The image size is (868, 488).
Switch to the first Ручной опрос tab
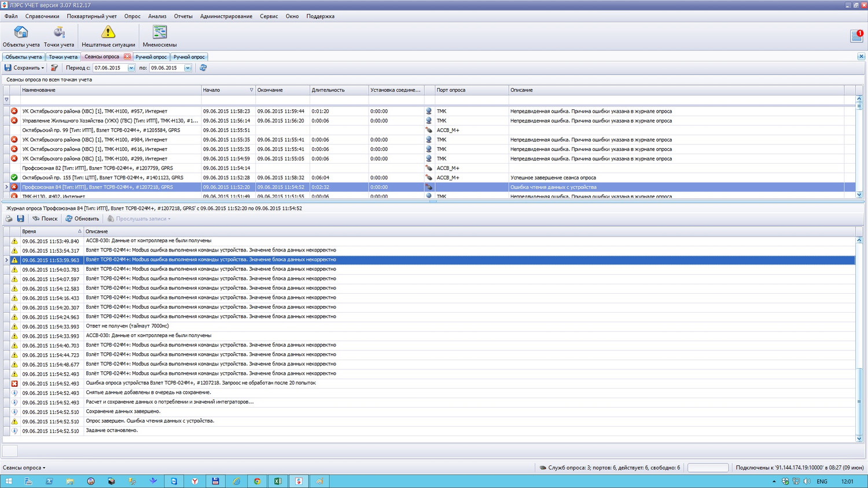point(151,57)
